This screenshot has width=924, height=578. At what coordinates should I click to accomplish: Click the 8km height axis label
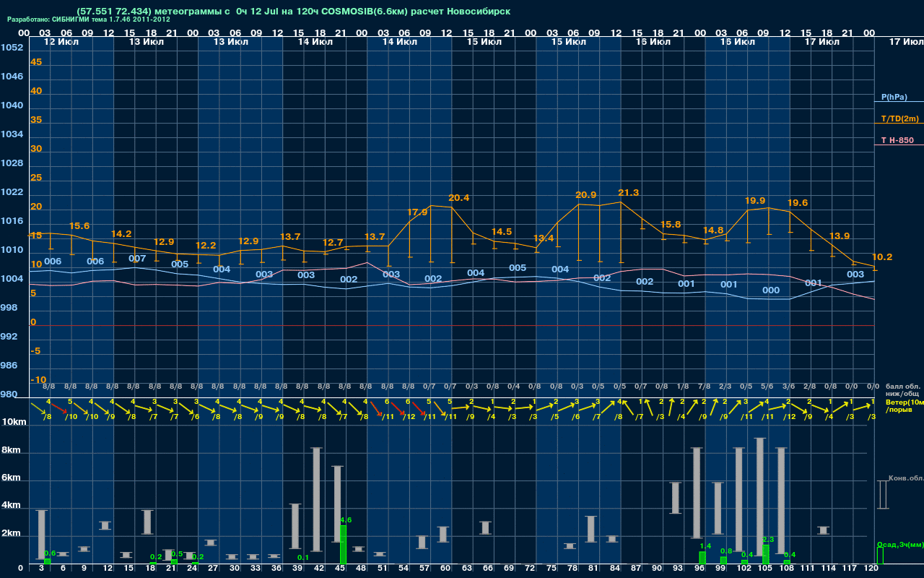tap(10, 450)
